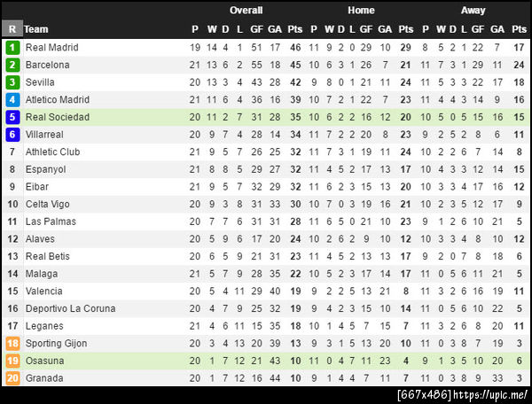
Task: Select the Home header section
Action: tap(361, 11)
